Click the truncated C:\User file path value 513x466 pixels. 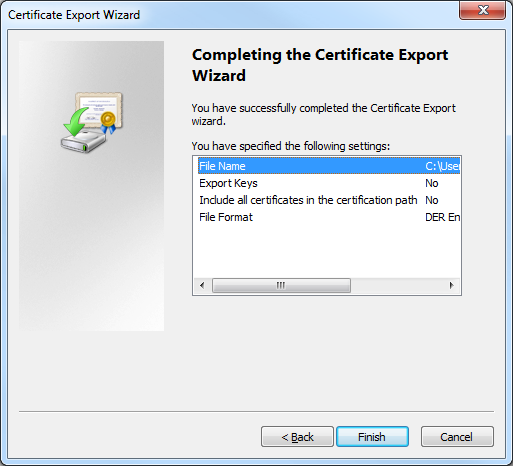[x=442, y=166]
